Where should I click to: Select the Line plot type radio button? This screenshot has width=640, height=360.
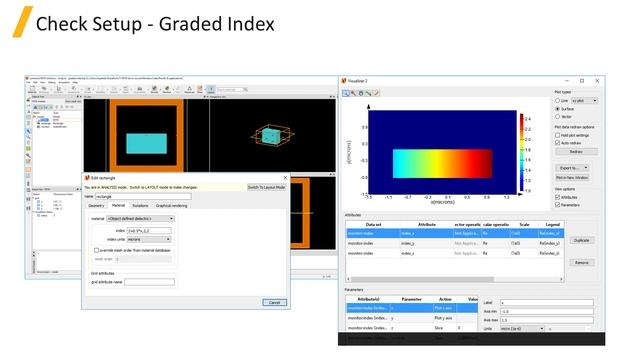pyautogui.click(x=558, y=100)
